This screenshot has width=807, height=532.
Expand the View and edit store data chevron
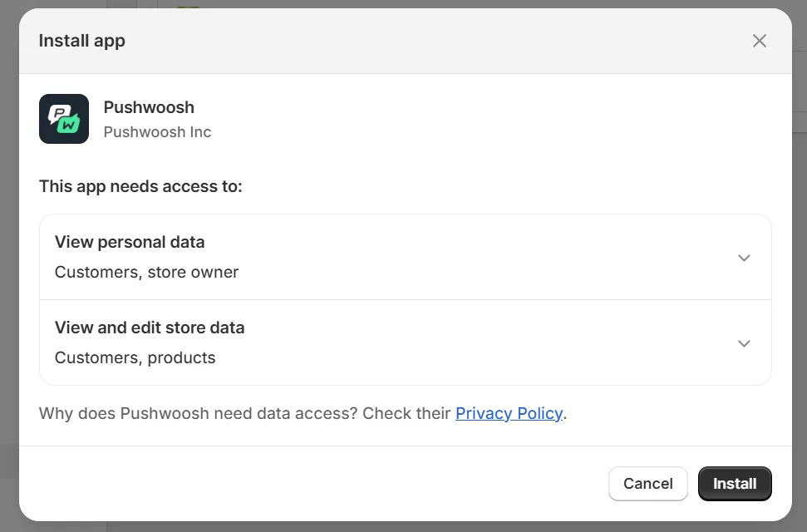744,343
